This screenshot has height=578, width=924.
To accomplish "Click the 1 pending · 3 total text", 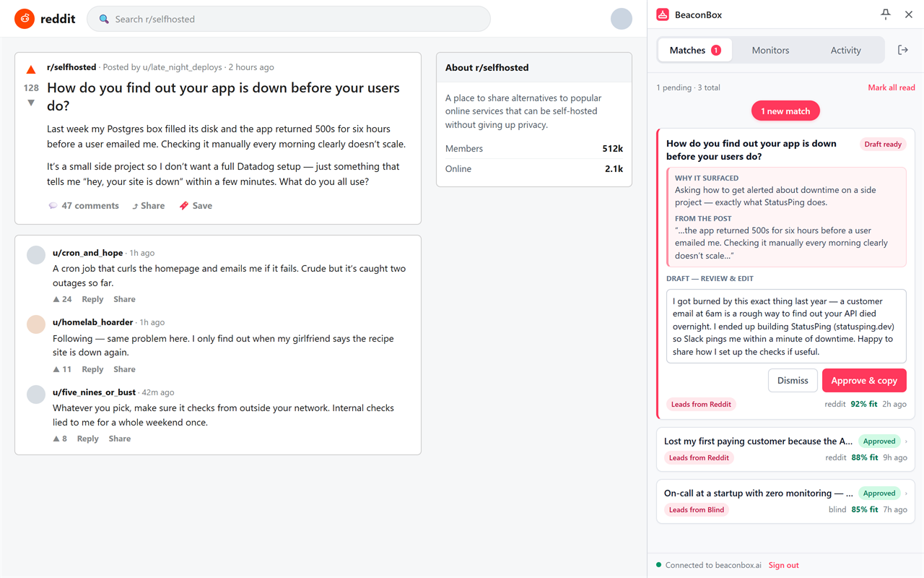I will pyautogui.click(x=688, y=87).
